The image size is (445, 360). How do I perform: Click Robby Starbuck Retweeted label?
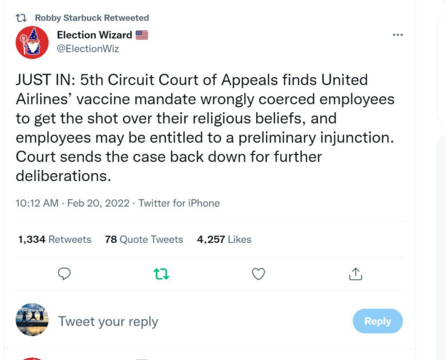92,18
